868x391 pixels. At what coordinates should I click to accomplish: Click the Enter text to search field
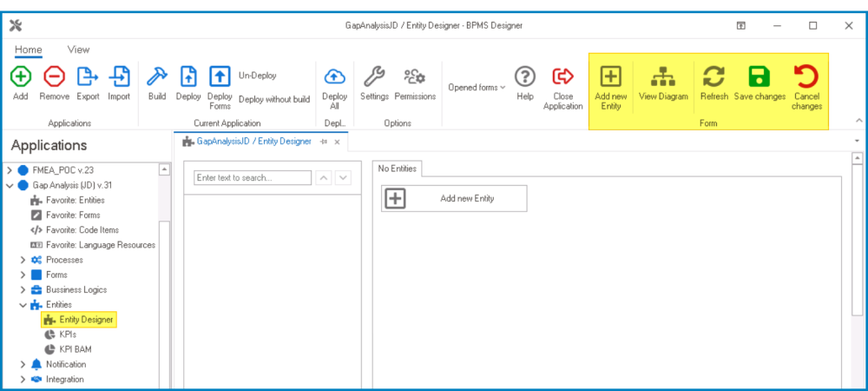(253, 178)
